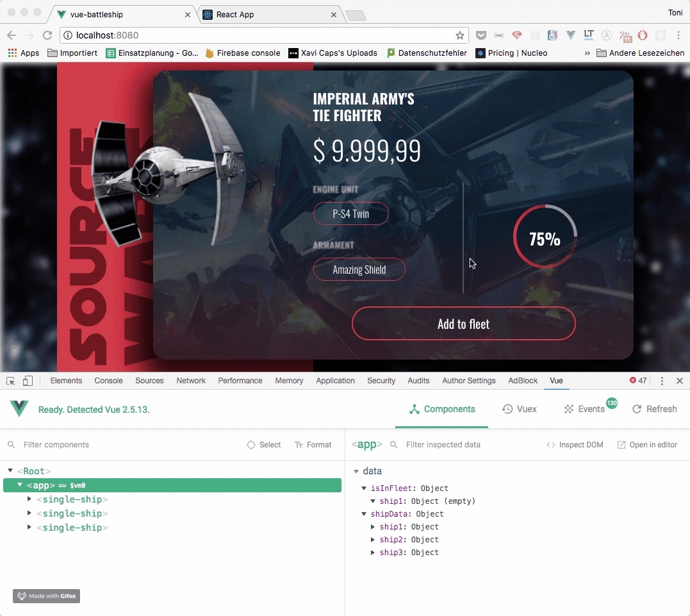Click Inspect DOM
This screenshot has height=616, width=690.
point(575,445)
